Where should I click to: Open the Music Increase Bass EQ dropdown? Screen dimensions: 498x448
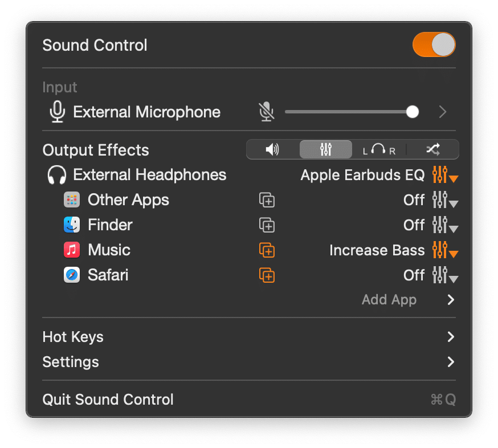[x=445, y=250]
